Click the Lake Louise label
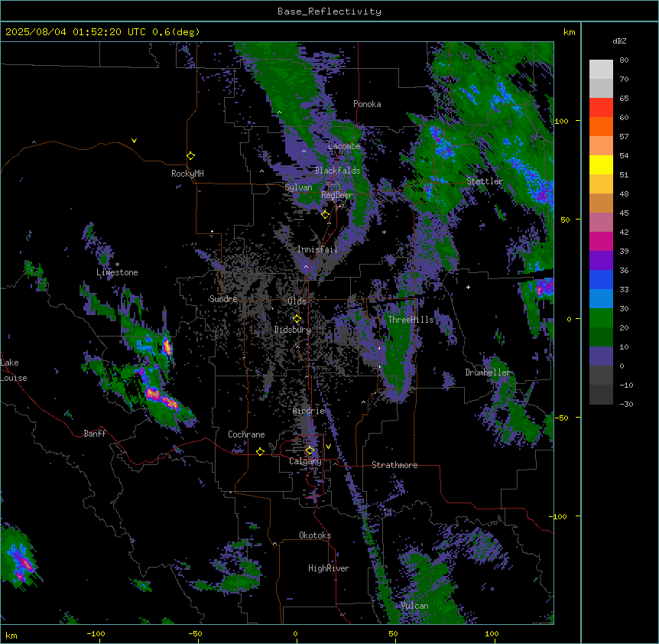Viewport: 659px width, 644px height. pos(14,370)
